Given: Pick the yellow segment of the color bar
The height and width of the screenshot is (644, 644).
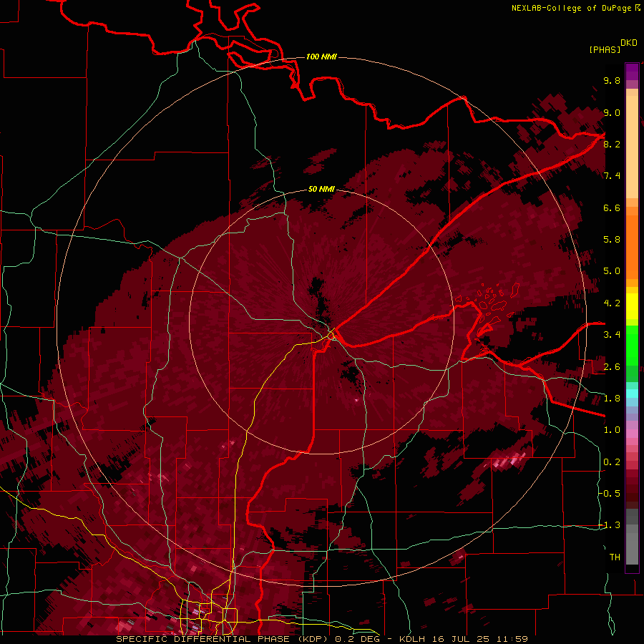Looking at the screenshot, I should point(632,306).
